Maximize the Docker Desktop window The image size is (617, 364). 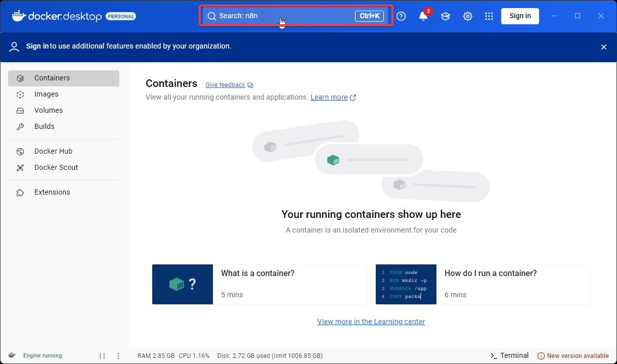[x=578, y=16]
